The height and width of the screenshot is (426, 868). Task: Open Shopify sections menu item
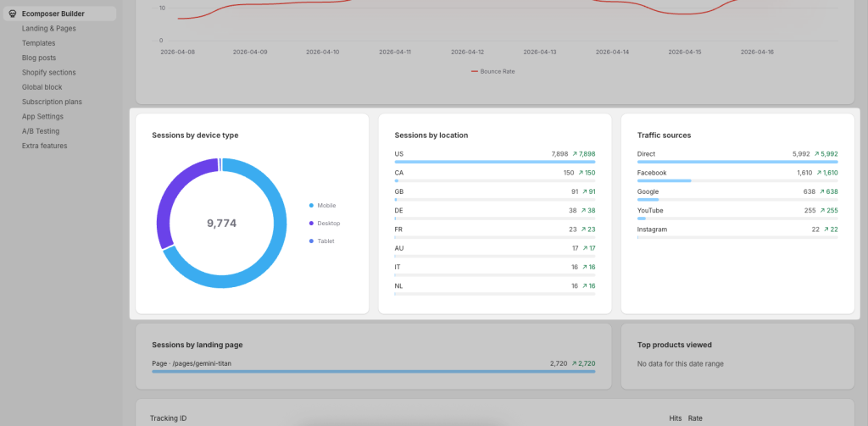pos(48,73)
